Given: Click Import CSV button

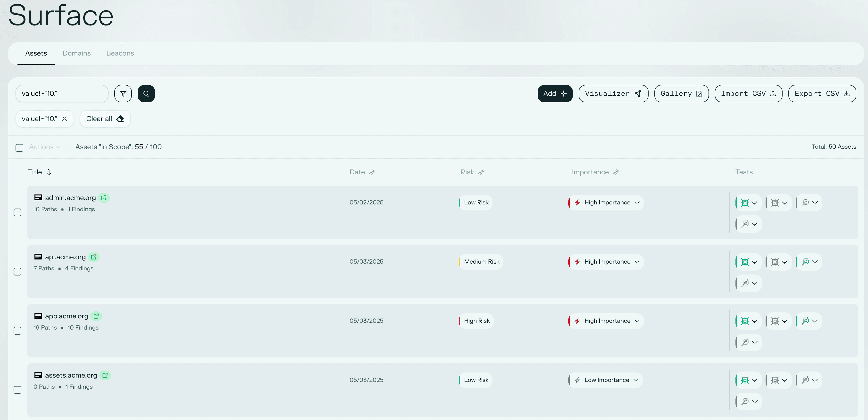Looking at the screenshot, I should tap(748, 94).
